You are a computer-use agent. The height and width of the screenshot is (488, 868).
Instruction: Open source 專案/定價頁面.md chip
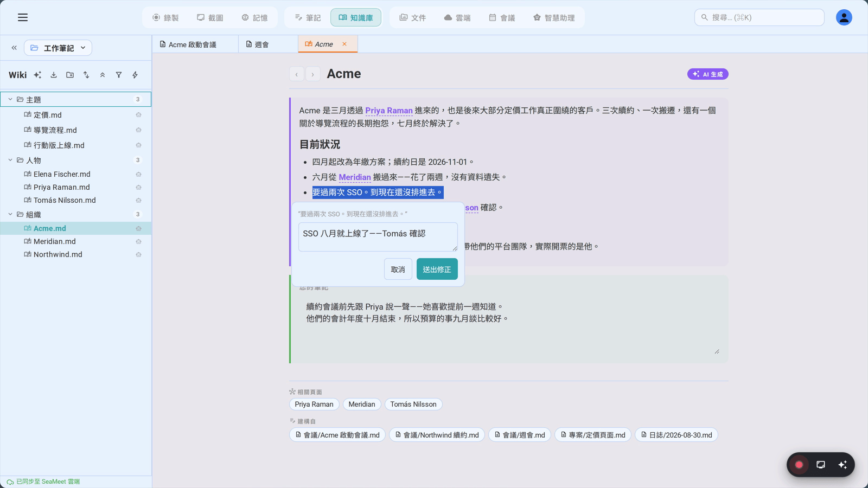(593, 435)
